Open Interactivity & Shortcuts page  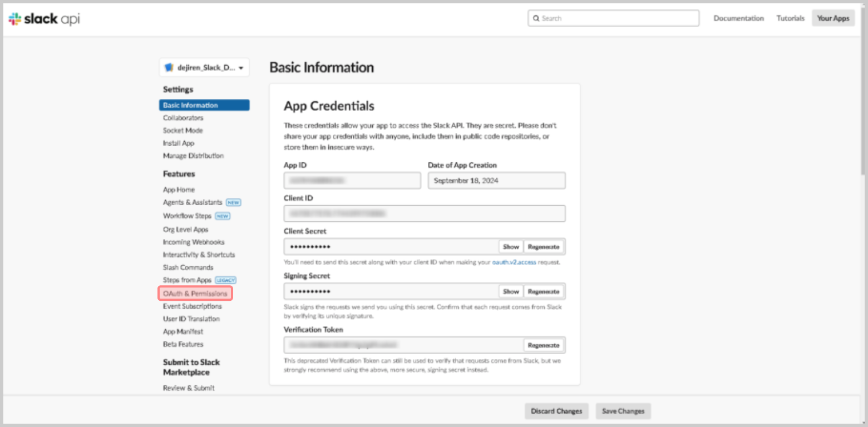[x=199, y=255]
